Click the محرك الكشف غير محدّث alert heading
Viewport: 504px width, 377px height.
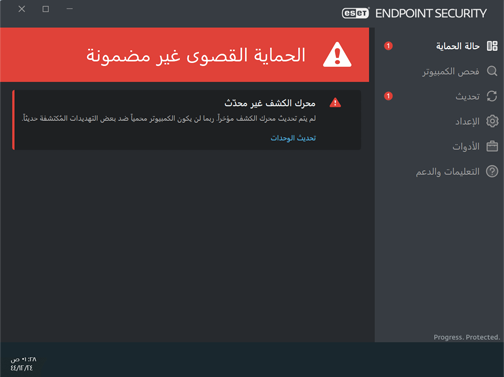pyautogui.click(x=270, y=103)
